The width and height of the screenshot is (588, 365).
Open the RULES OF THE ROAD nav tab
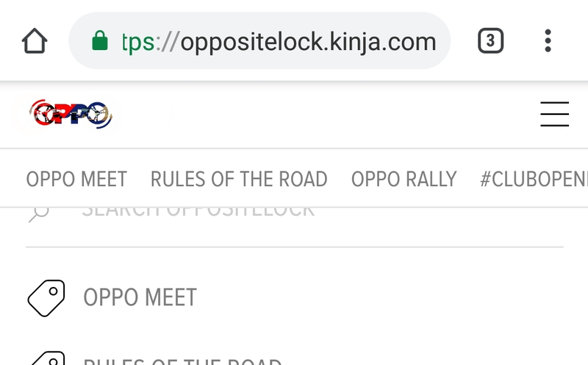[x=239, y=179]
